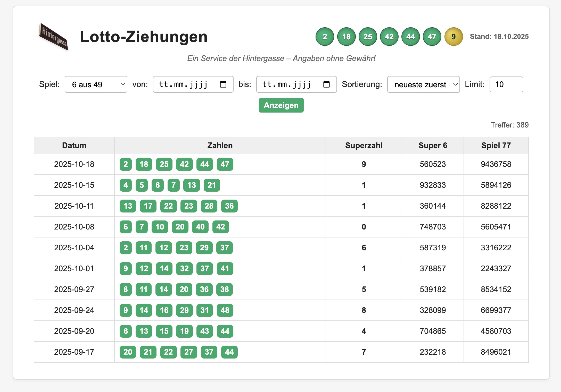Click the gold Superzahl ball 9

coord(453,37)
